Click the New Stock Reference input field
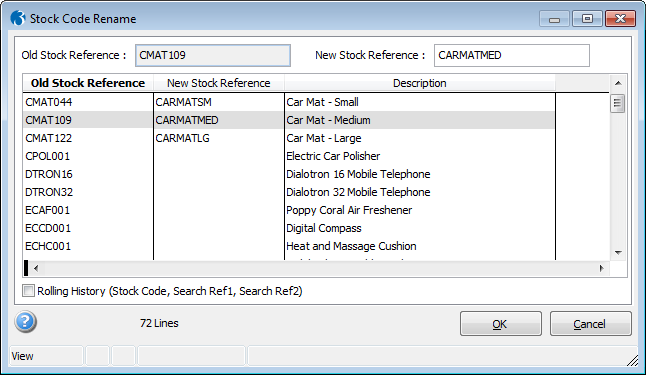This screenshot has width=646, height=375. click(512, 55)
